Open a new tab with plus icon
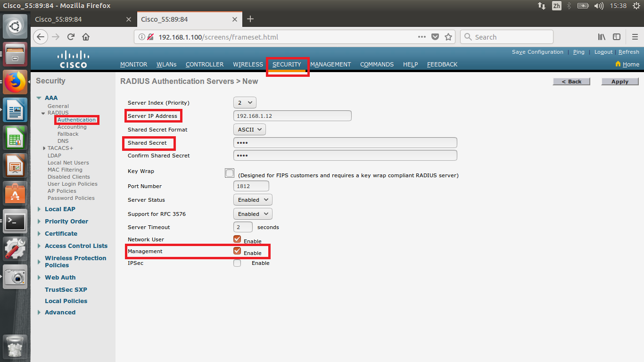This screenshot has height=362, width=644. (250, 19)
